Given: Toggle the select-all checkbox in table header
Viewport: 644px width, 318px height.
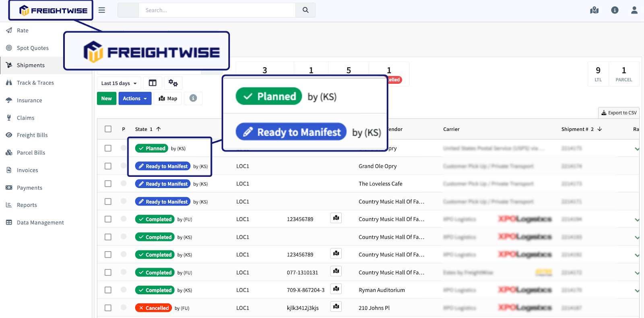Looking at the screenshot, I should coord(108,129).
